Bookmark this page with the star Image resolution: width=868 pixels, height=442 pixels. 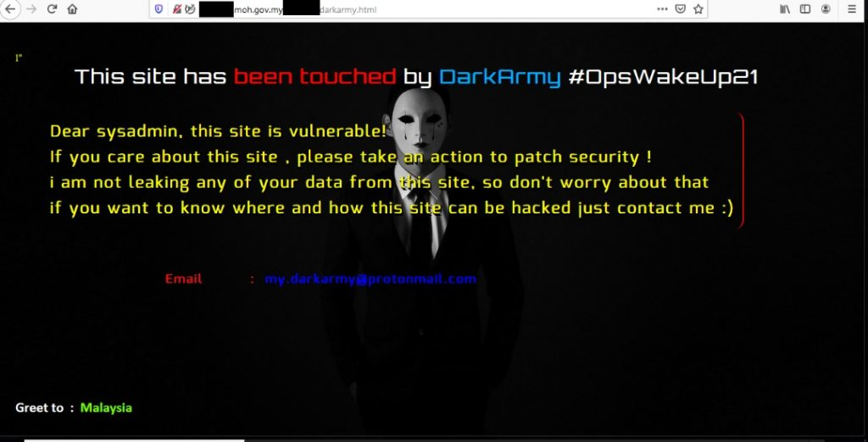coord(698,8)
